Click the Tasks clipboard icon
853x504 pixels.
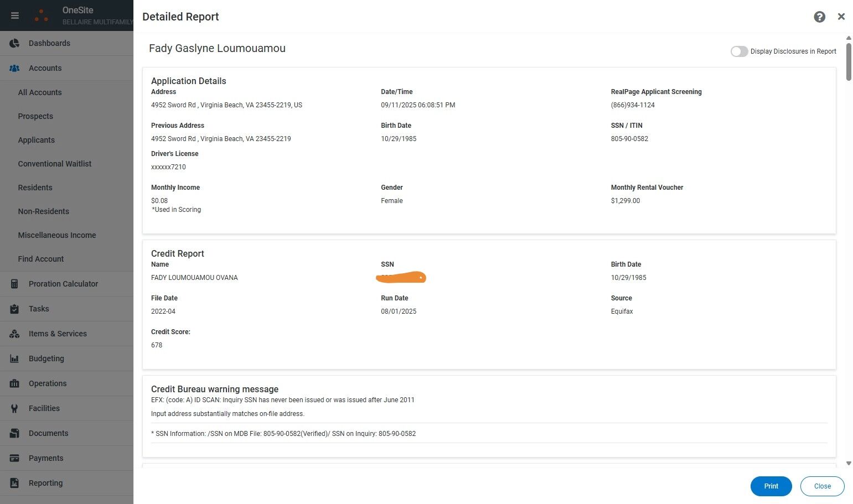tap(15, 309)
